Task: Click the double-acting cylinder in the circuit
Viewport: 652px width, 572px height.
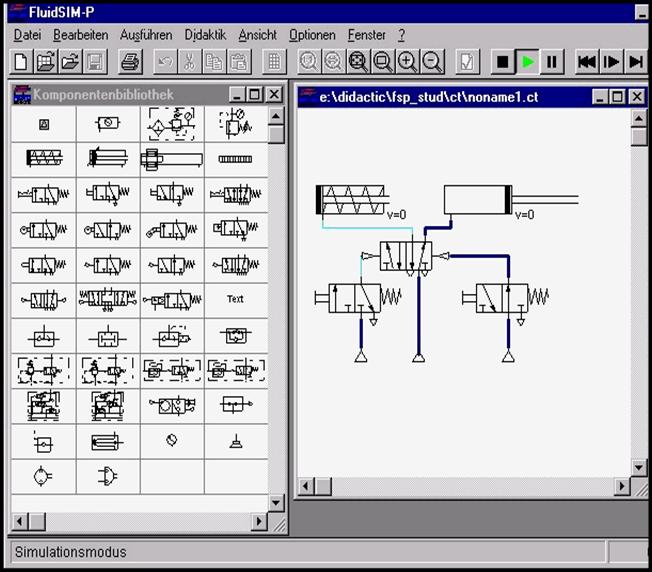Action: (511, 200)
